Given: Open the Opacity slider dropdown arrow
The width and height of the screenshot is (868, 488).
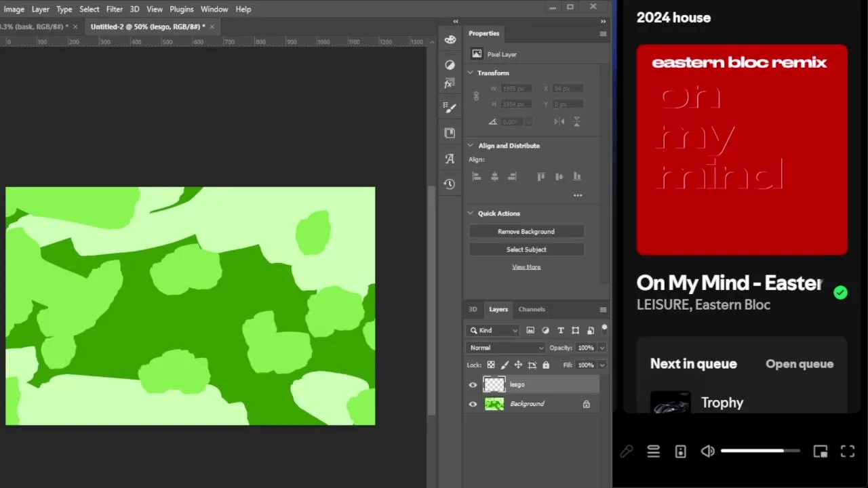Looking at the screenshot, I should [601, 348].
